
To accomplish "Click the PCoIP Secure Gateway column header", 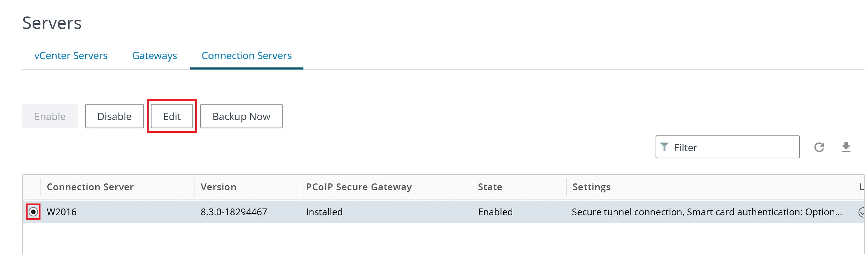I will [359, 187].
